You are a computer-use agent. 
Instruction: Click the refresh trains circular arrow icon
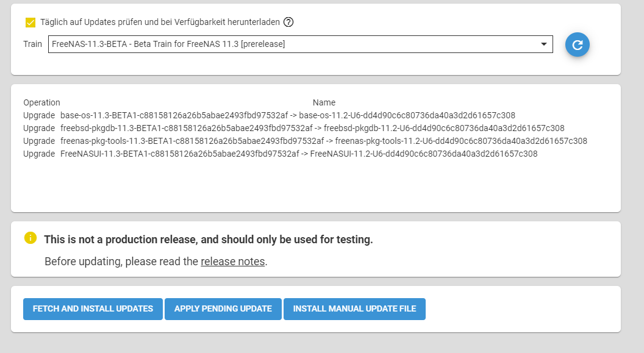coord(577,45)
